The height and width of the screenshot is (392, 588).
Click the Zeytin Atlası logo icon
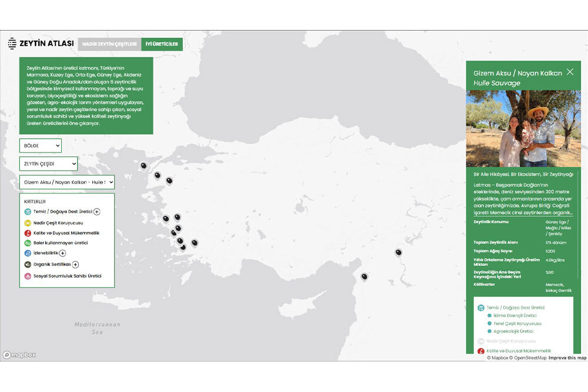pos(12,44)
